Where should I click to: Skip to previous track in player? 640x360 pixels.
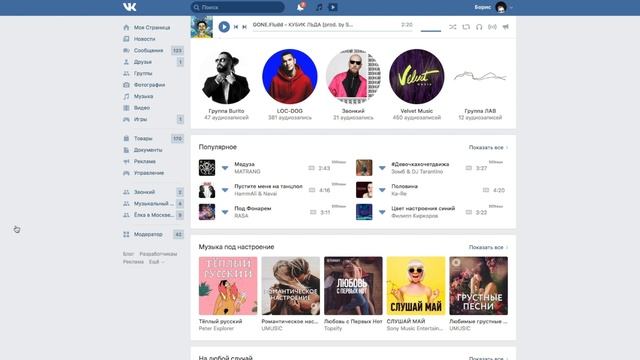tap(236, 27)
